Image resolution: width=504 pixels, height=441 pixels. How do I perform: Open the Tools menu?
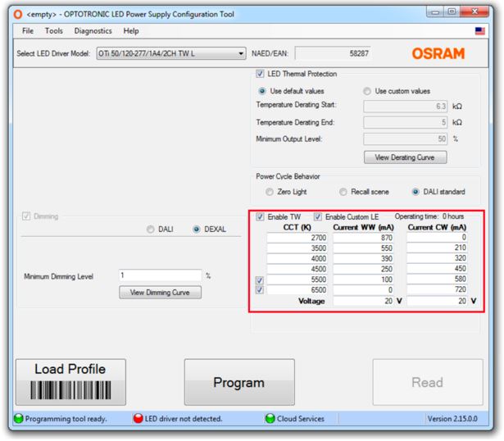pos(54,31)
